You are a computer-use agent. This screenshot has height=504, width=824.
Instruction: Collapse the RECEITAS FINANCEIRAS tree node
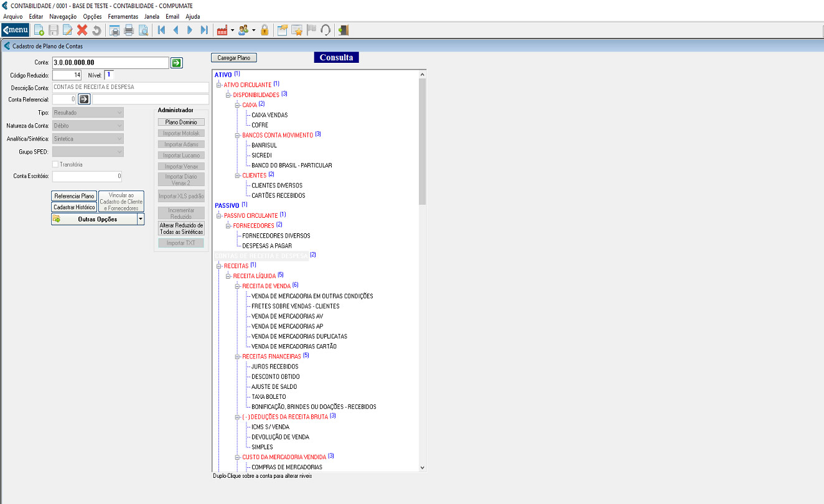point(237,357)
